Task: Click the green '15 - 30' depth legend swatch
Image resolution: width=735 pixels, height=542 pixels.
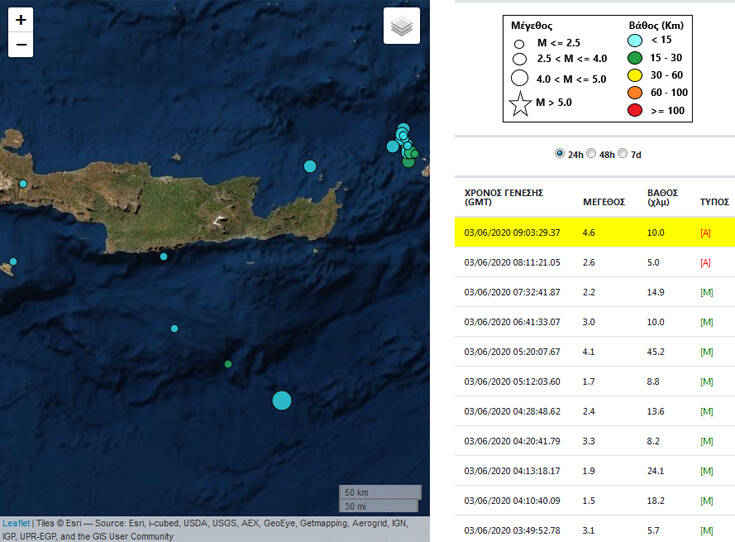Action: click(634, 58)
